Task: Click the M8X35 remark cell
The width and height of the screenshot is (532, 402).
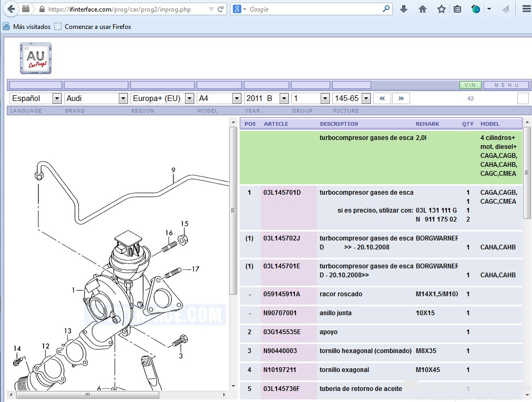Action: point(426,351)
